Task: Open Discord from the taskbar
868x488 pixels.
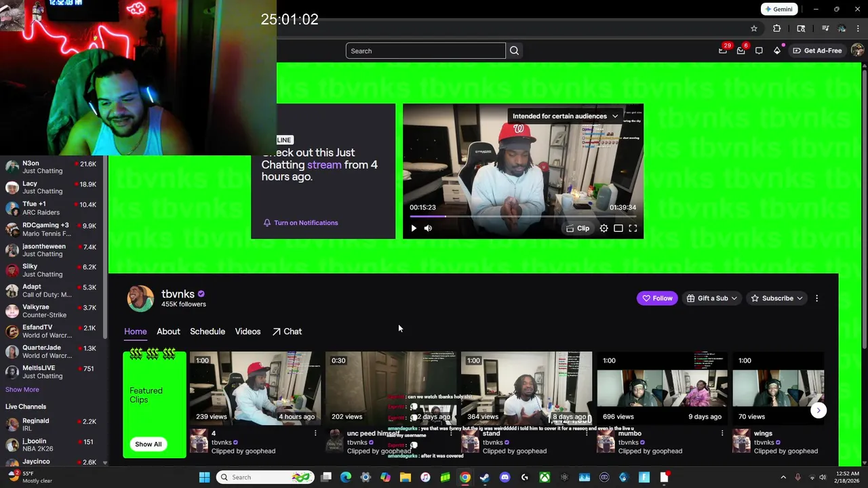Action: point(505,477)
